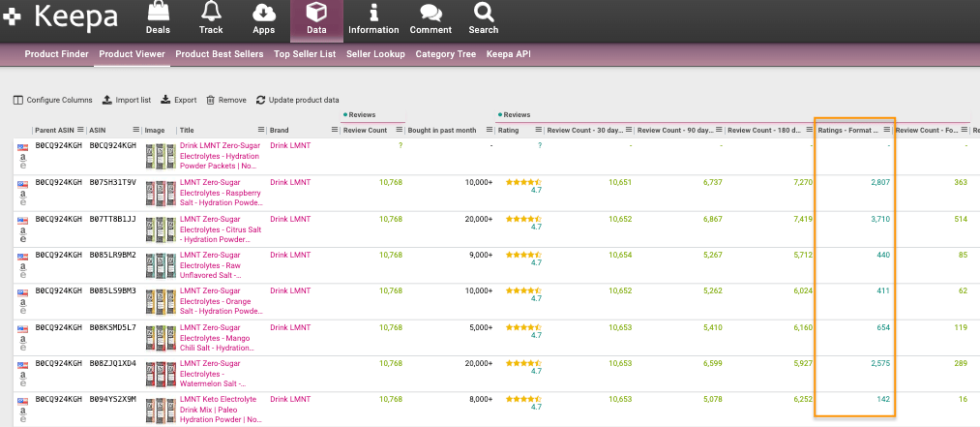
Task: Click the product image in row B085LS9BM3
Action: coord(161,301)
